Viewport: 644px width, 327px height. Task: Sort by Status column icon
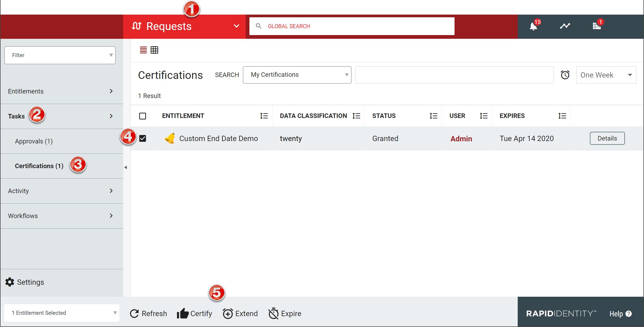pyautogui.click(x=433, y=116)
